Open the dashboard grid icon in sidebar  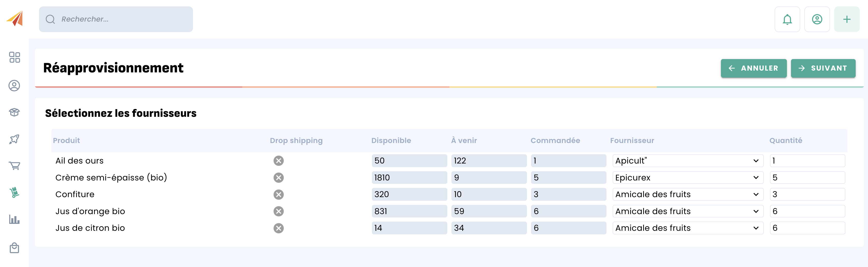click(14, 57)
